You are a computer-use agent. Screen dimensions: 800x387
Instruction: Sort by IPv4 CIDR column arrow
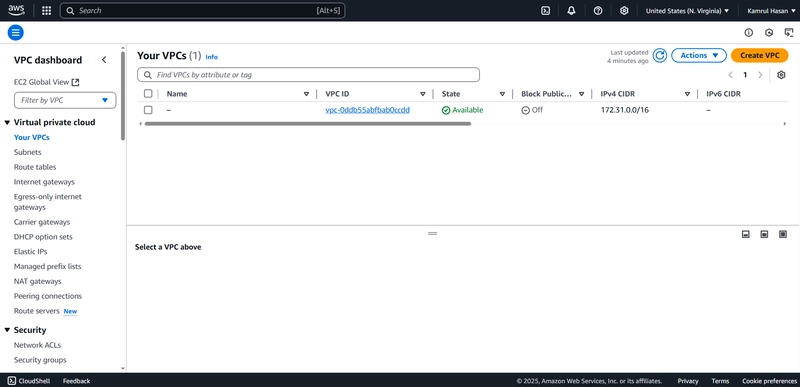click(687, 94)
